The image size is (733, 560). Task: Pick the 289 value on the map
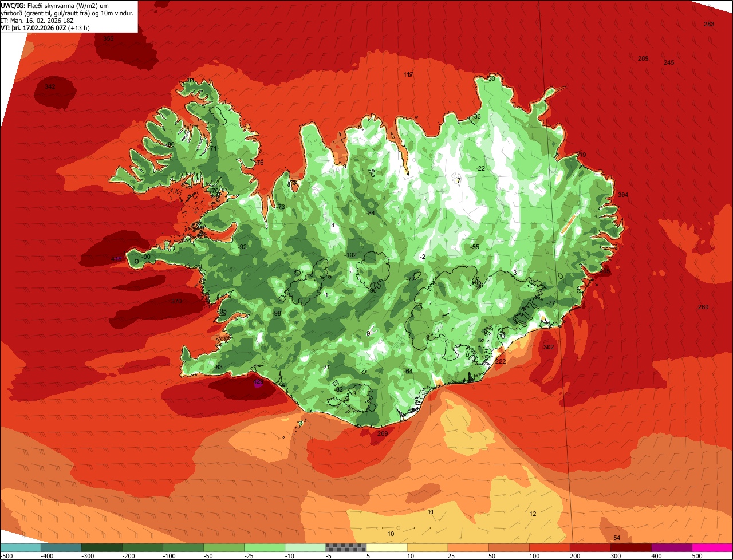tap(643, 58)
